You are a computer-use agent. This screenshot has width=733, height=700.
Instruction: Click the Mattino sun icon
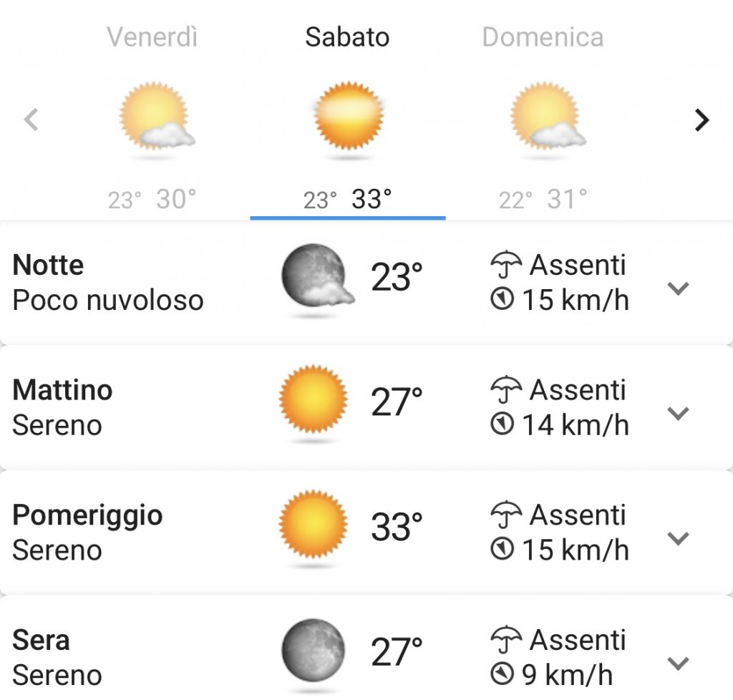pyautogui.click(x=313, y=399)
